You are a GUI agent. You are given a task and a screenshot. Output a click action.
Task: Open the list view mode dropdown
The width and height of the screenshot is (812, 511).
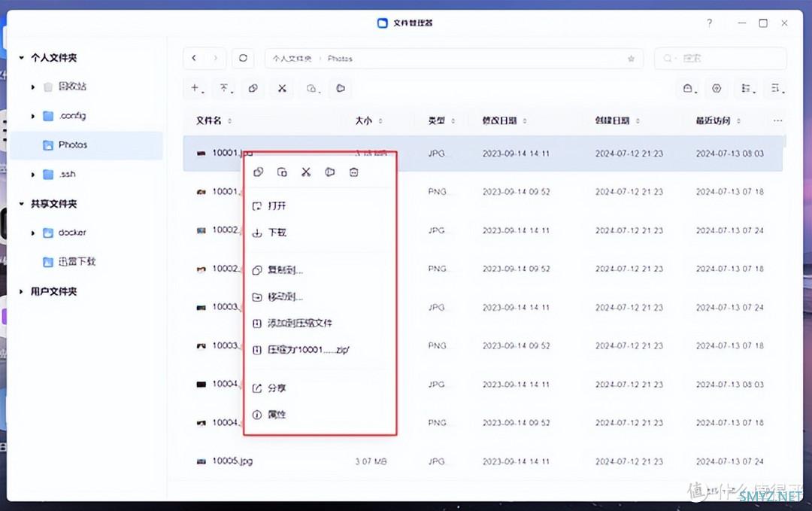pyautogui.click(x=748, y=88)
